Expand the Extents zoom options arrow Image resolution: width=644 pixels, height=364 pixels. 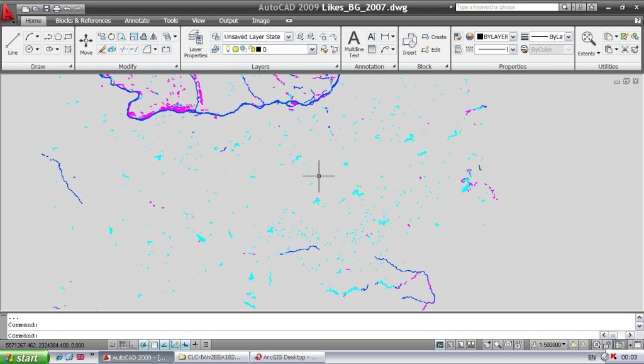coord(598,54)
